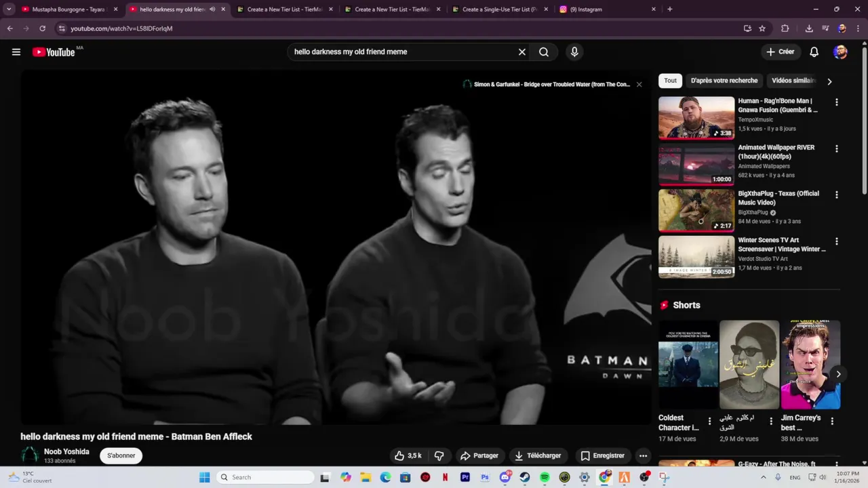Screen dimensions: 868x488
Task: Play the Animated Wallpaper RIVER thumbnail
Action: click(696, 164)
